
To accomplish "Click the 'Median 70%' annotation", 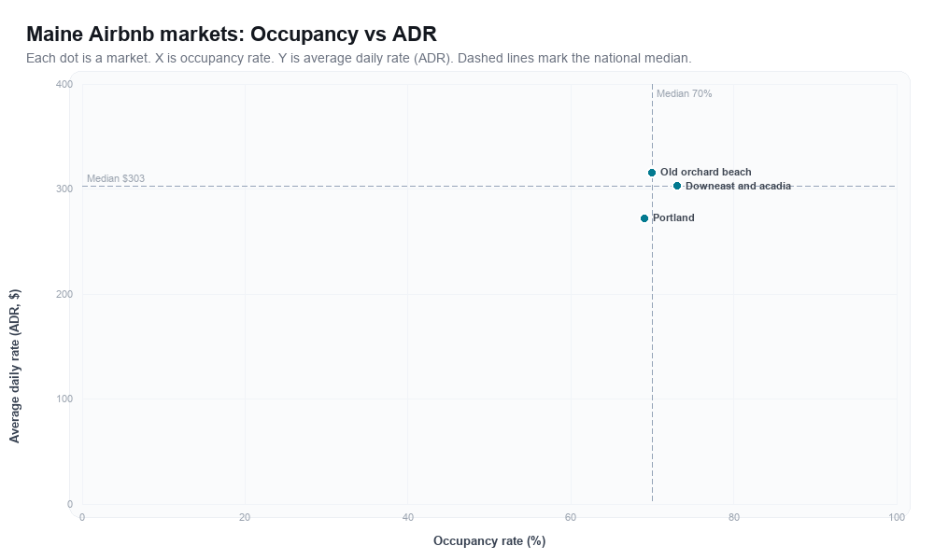I will [684, 93].
